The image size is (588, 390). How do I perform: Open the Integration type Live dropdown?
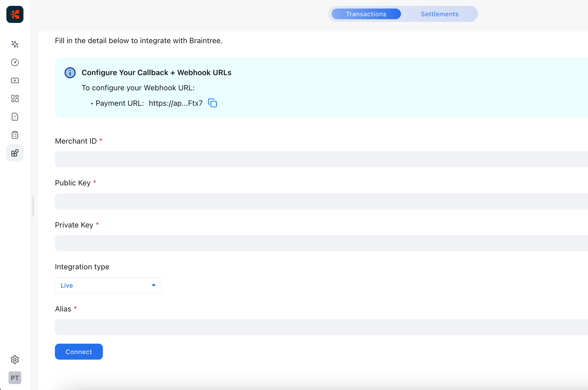tap(108, 285)
